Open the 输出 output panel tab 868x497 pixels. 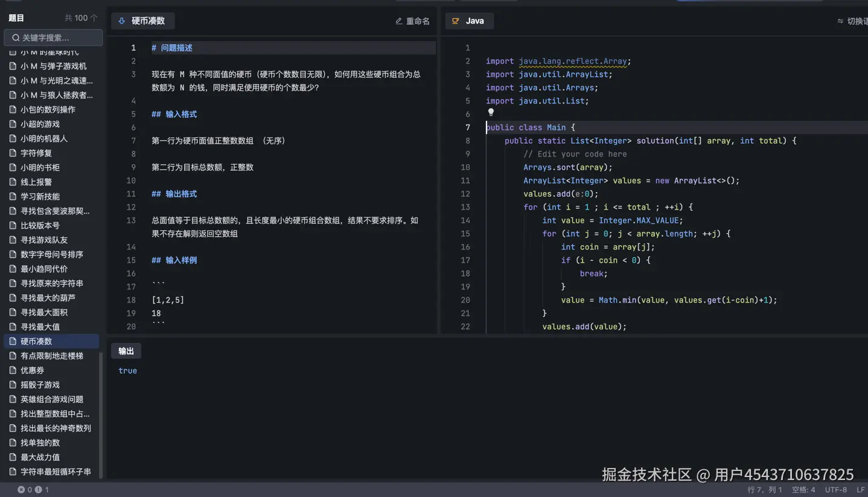click(x=126, y=350)
